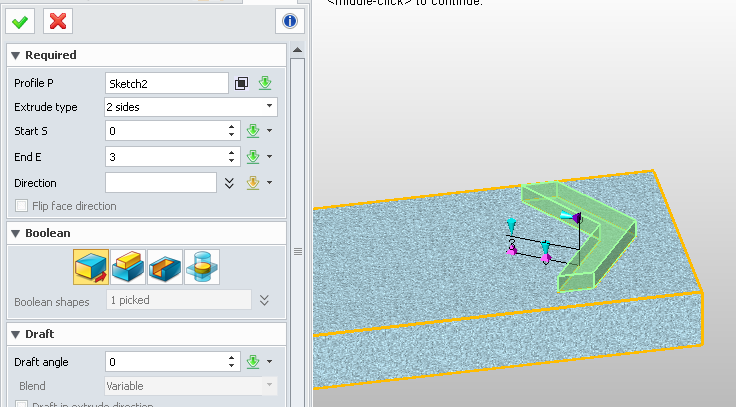Click the upper cyan cone drag handle

coord(511,224)
